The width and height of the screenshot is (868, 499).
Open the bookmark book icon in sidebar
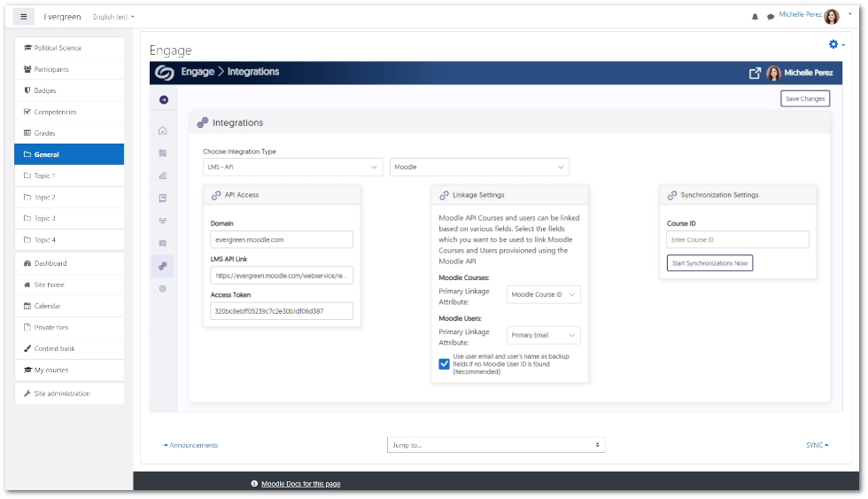coord(163,198)
